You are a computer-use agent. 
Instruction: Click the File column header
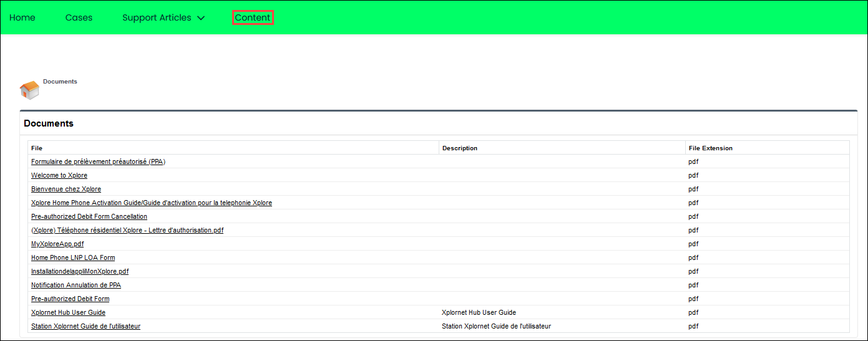(x=37, y=148)
